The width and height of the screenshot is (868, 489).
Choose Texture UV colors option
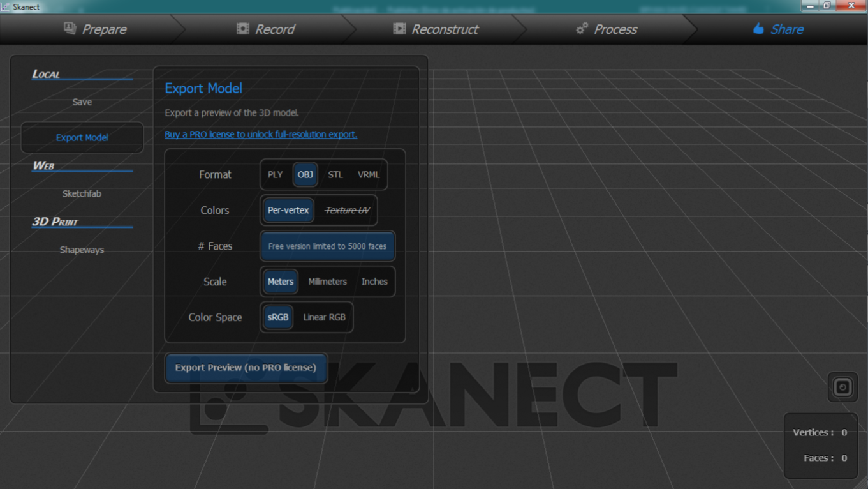[x=347, y=211]
